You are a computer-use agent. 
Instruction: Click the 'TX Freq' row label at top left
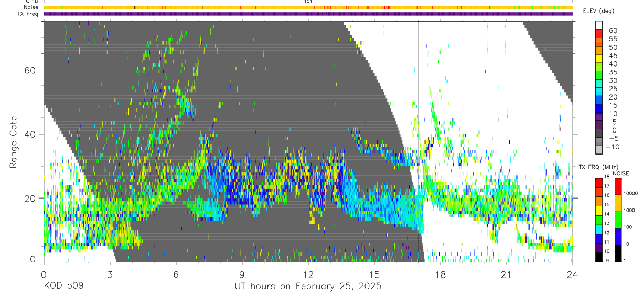pyautogui.click(x=28, y=14)
